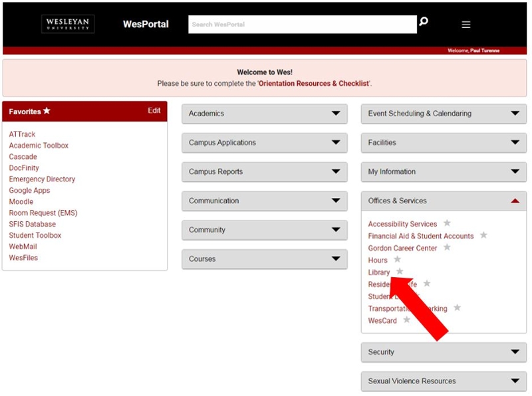Open Academic Toolbox from Favorites
The height and width of the screenshot is (396, 532).
coord(39,146)
